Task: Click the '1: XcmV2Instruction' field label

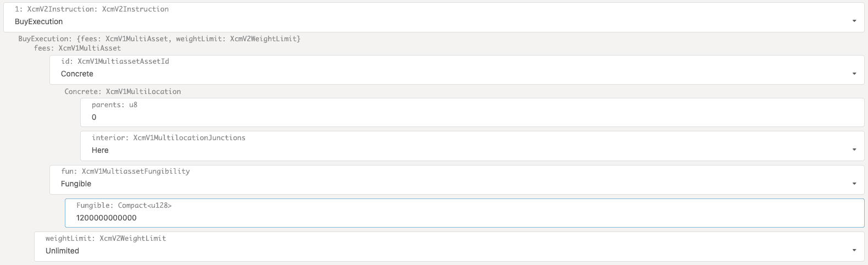Action: pos(92,9)
